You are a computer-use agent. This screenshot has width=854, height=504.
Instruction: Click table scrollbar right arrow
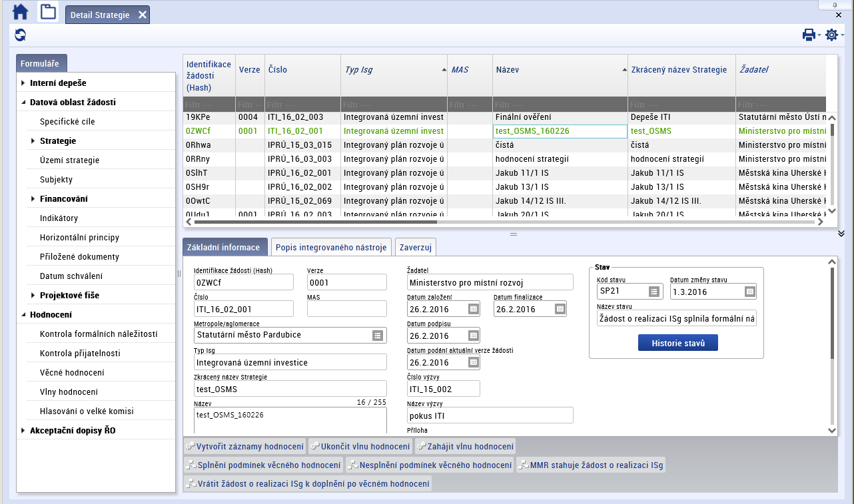[820, 222]
